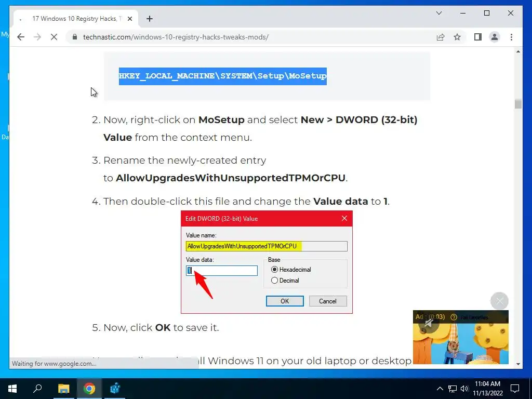532x399 pixels.
Task: Click the Edit DWORD dialog screenshot image
Action: click(x=267, y=262)
